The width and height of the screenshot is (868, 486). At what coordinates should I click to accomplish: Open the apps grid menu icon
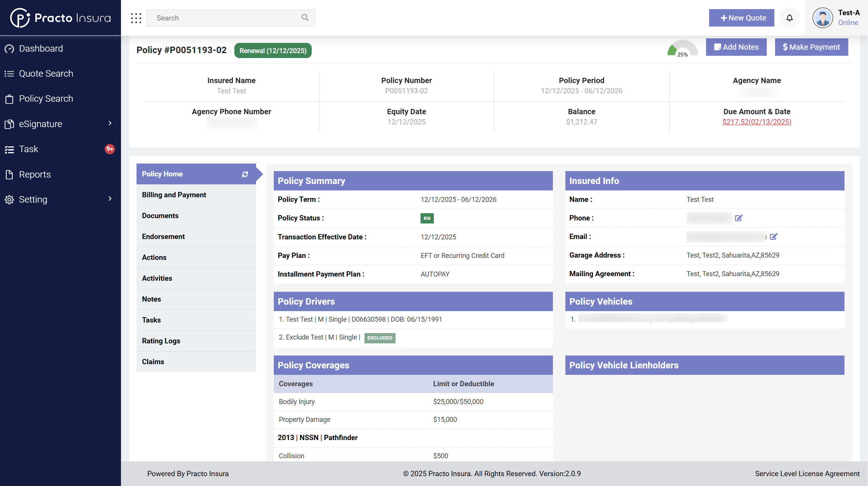(x=136, y=18)
